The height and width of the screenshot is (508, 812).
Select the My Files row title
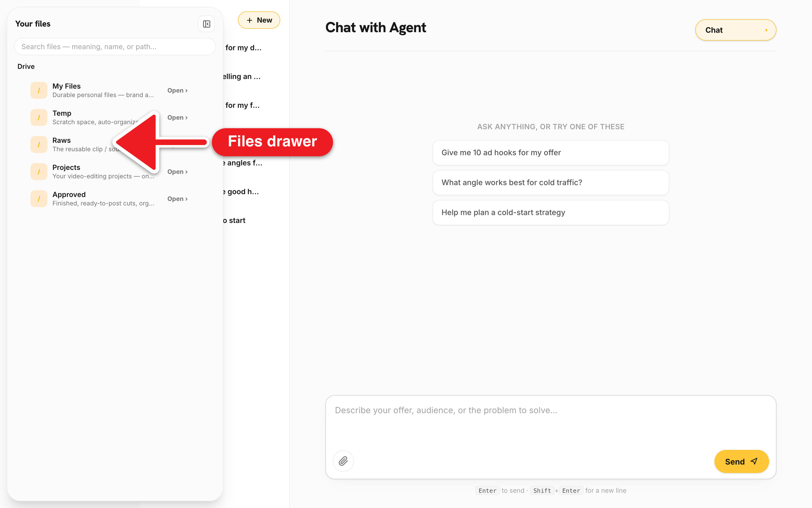67,86
